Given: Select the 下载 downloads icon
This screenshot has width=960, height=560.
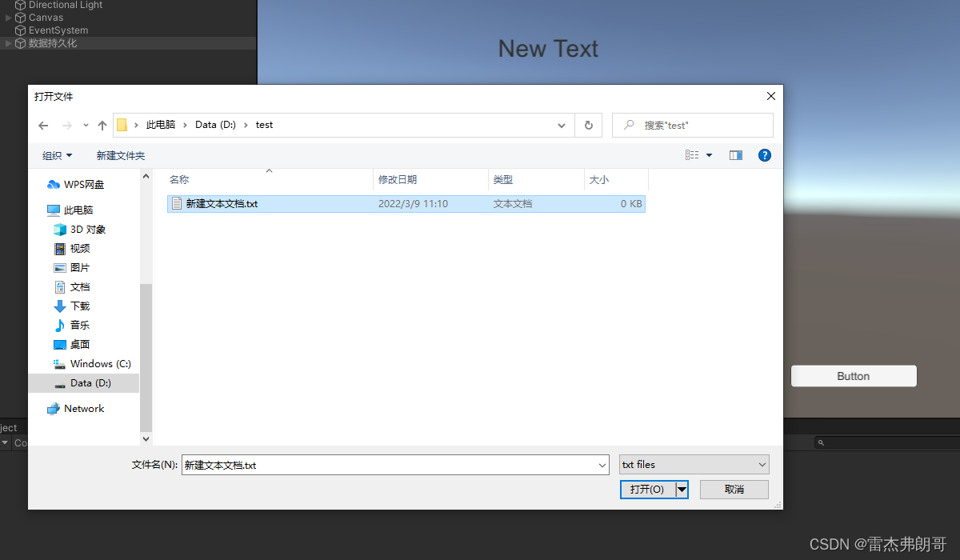Looking at the screenshot, I should [x=62, y=306].
